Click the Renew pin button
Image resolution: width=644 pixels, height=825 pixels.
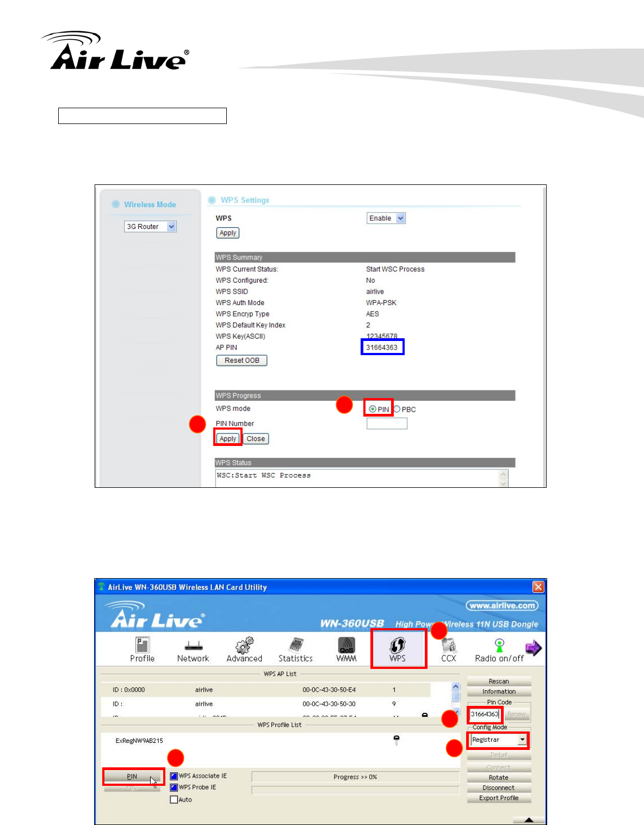click(517, 714)
